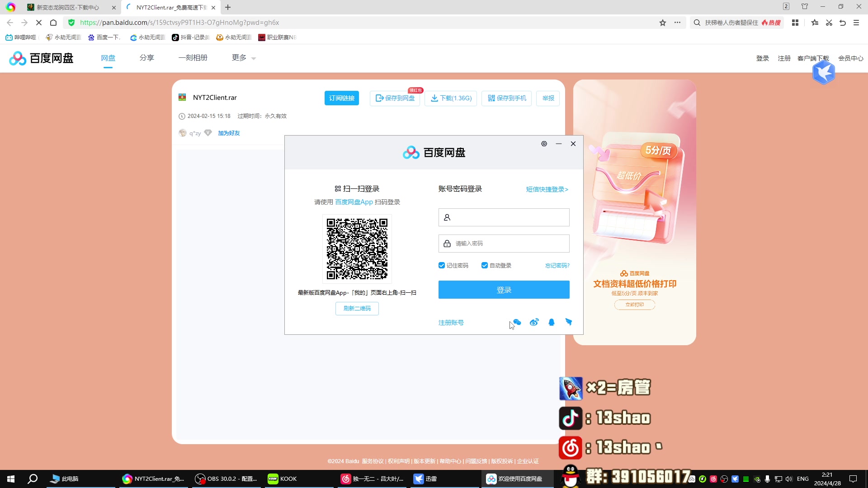Image resolution: width=868 pixels, height=488 pixels.
Task: Click the 保存到网盘 button
Action: (395, 98)
